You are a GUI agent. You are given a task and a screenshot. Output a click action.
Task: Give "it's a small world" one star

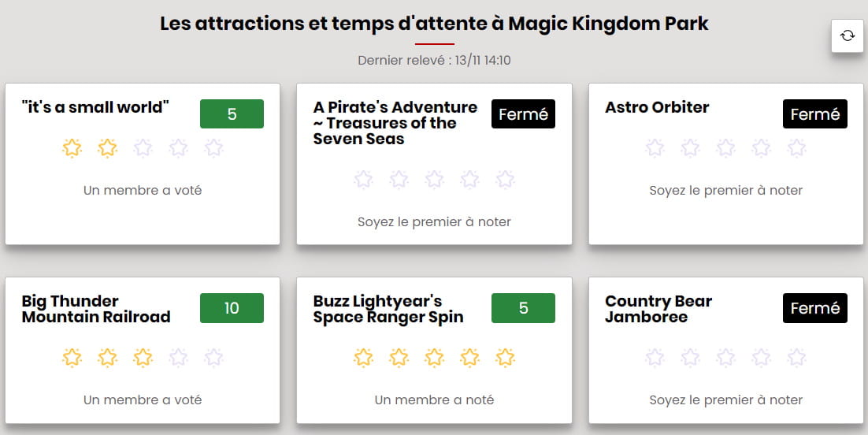coord(72,148)
